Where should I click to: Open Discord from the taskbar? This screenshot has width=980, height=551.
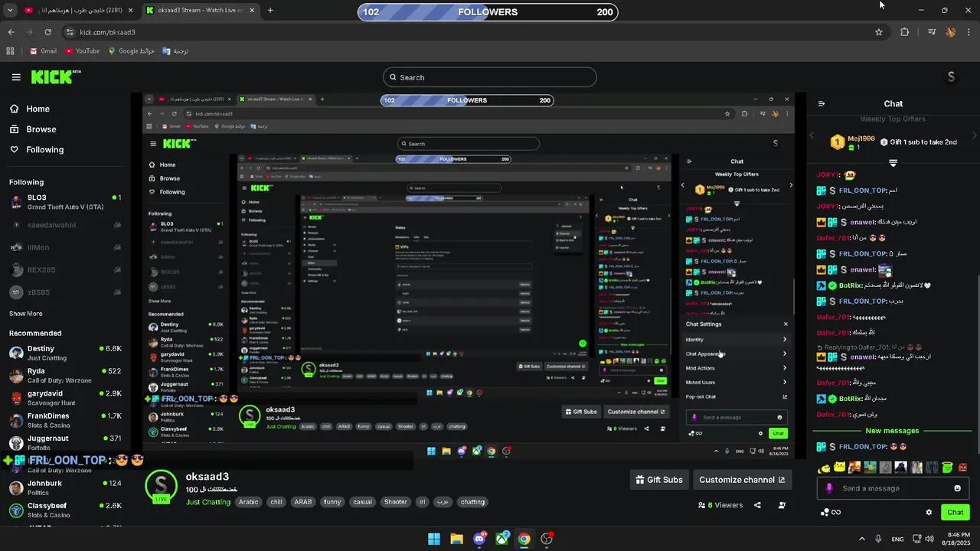click(x=479, y=539)
